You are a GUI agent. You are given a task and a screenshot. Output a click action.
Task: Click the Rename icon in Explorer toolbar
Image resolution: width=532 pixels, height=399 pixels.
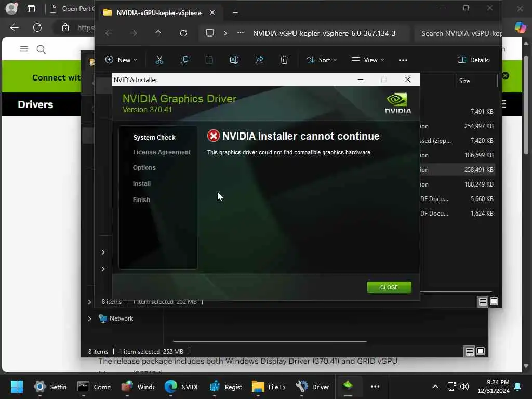click(x=234, y=60)
